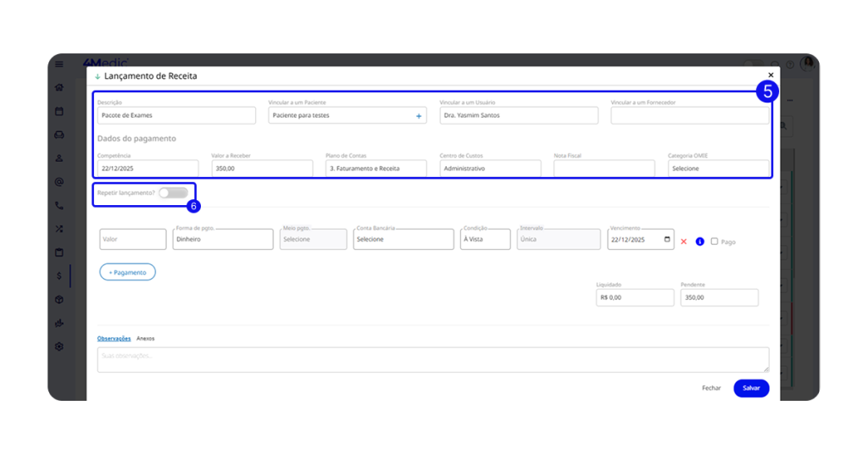
Task: Open the calendar picker in Vencimento field
Action: click(667, 240)
